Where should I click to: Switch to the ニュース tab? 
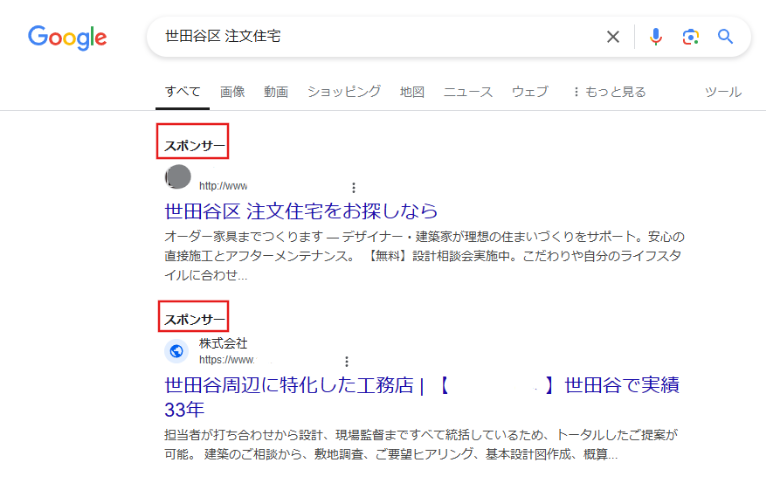coord(468,92)
